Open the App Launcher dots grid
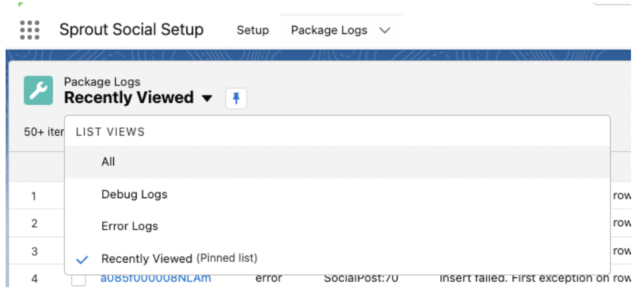The height and width of the screenshot is (296, 644). point(30,30)
